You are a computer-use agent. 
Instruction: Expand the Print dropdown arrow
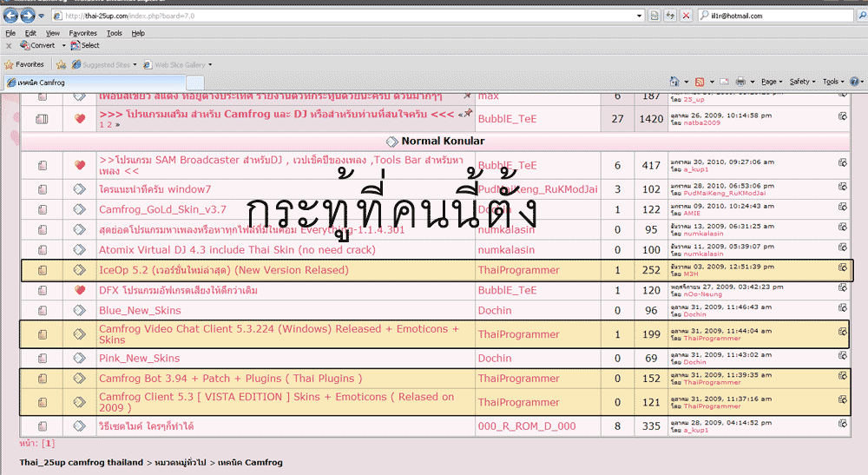pos(753,82)
